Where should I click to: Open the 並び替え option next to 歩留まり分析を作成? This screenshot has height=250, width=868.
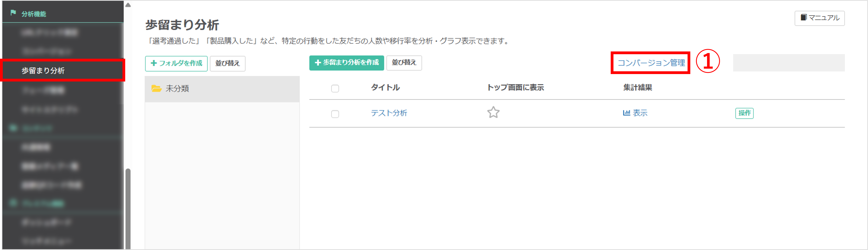404,63
